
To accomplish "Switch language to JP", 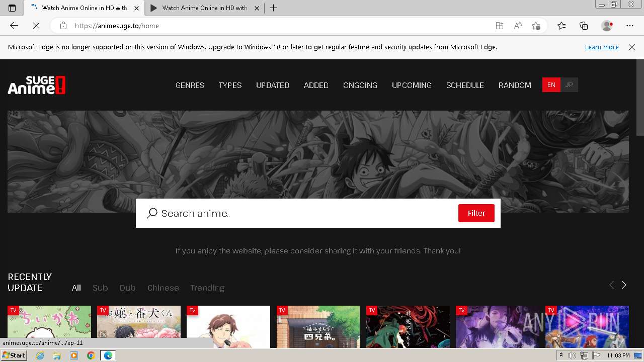I will tap(569, 85).
